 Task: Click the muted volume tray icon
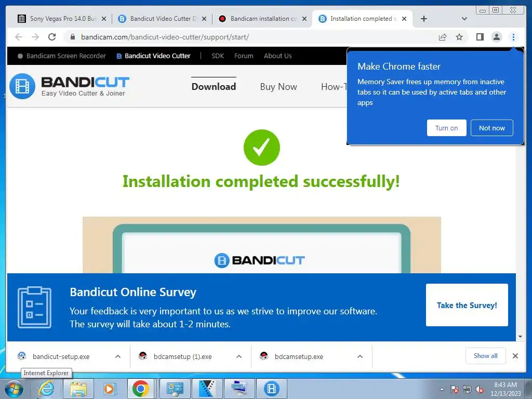coord(480,389)
